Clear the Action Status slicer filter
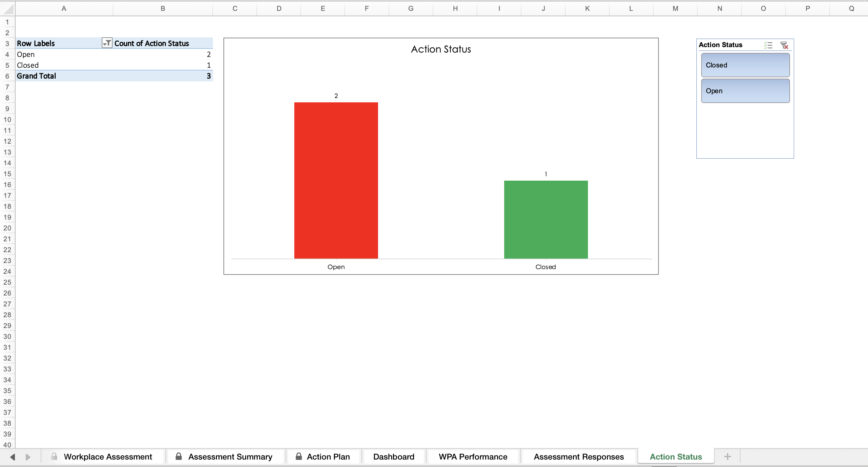The height and width of the screenshot is (467, 868). (x=784, y=45)
